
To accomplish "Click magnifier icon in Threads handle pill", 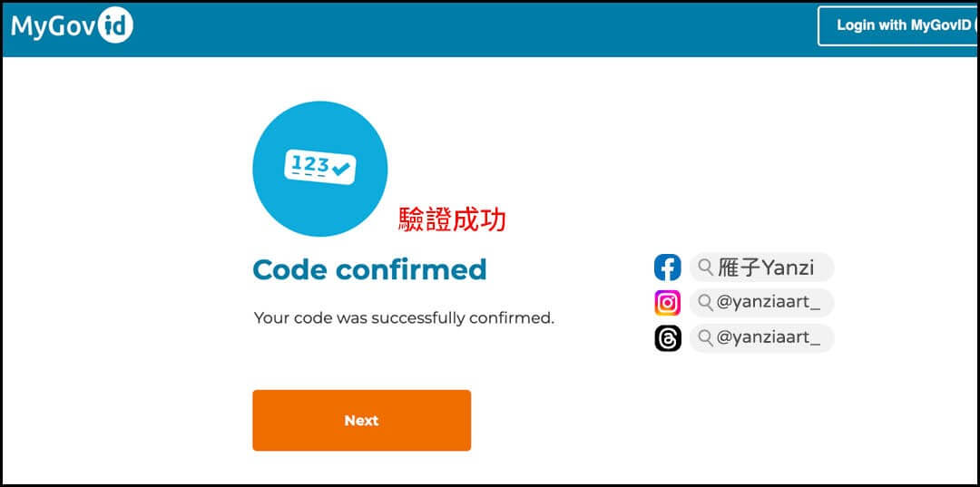I will [x=706, y=338].
